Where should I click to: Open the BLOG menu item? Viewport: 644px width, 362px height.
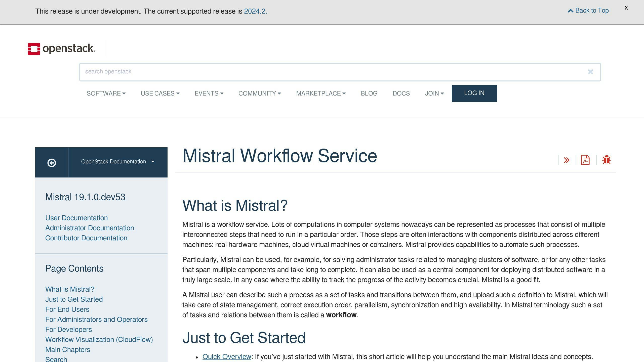369,93
